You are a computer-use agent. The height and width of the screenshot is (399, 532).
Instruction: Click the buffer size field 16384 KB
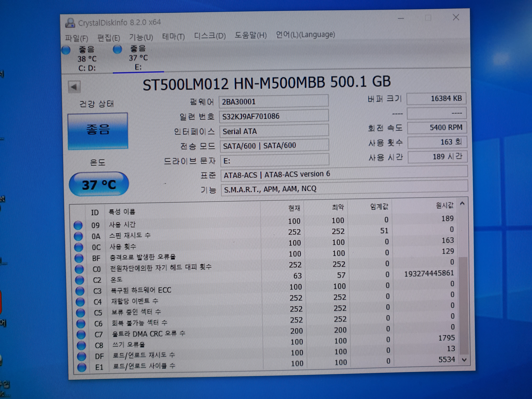point(436,99)
